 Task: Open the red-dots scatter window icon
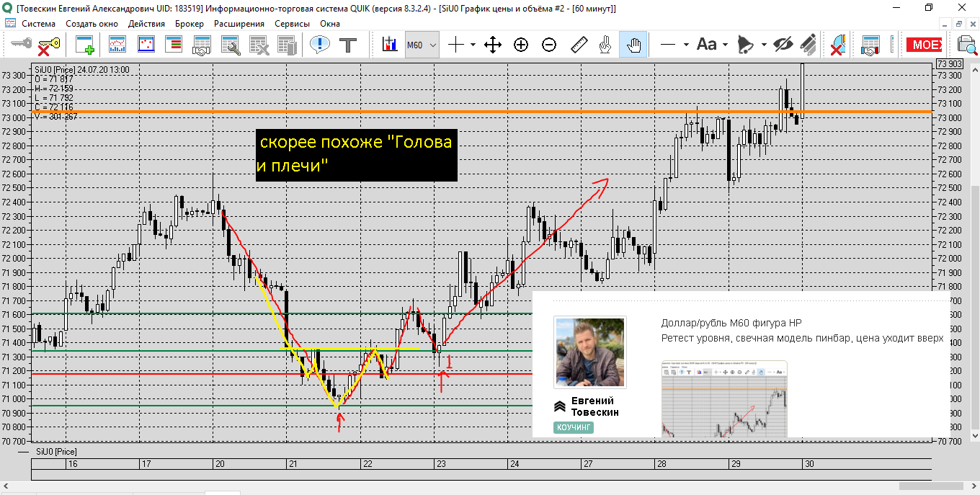(x=146, y=45)
